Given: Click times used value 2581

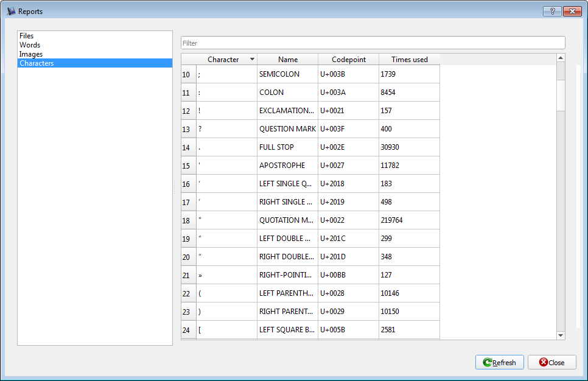Looking at the screenshot, I should click(x=409, y=330).
